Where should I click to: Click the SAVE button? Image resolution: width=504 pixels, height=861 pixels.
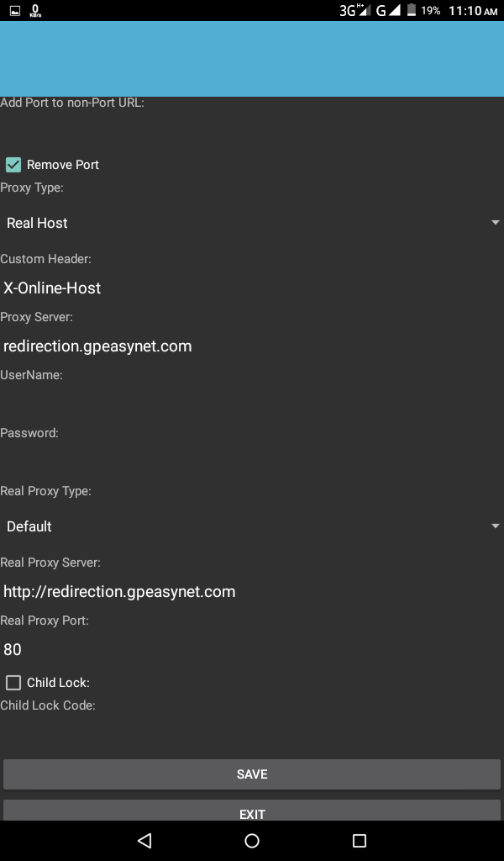(252, 774)
